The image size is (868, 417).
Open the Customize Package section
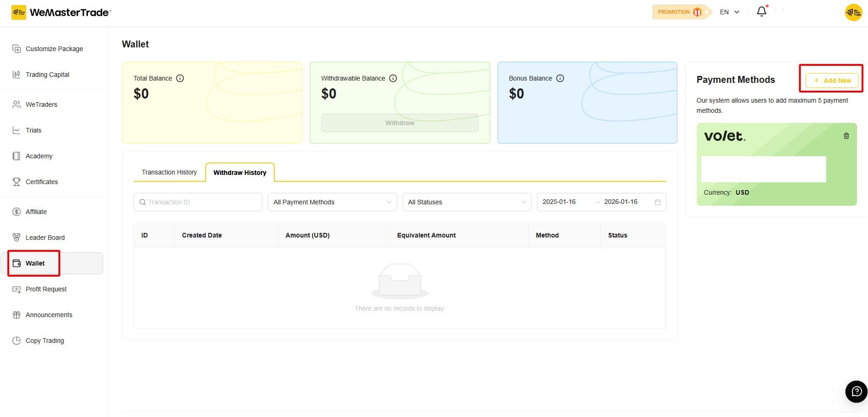(54, 49)
